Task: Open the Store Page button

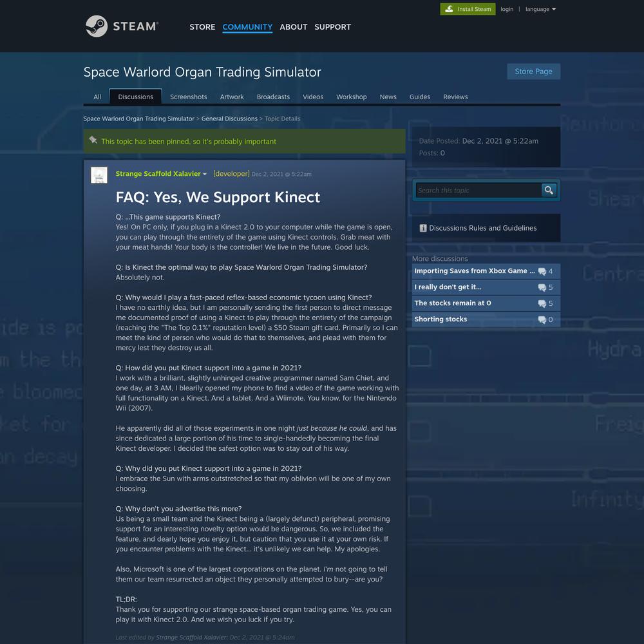Action: tap(533, 71)
